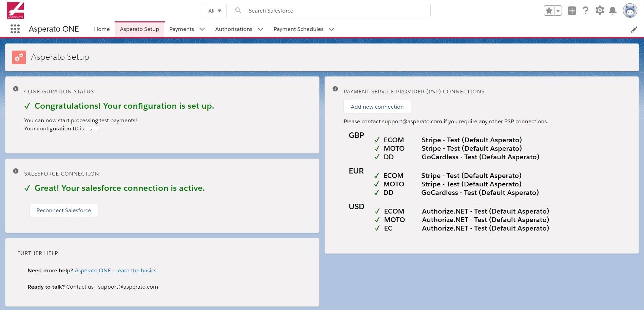Click the configuration success checkmark
644x310 pixels.
pyautogui.click(x=27, y=106)
